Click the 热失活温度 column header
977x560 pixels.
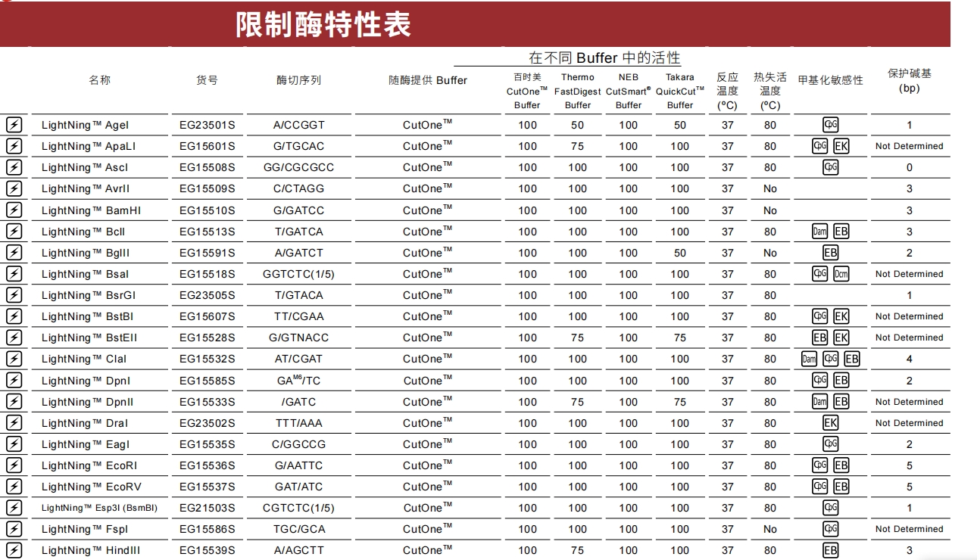(x=770, y=91)
